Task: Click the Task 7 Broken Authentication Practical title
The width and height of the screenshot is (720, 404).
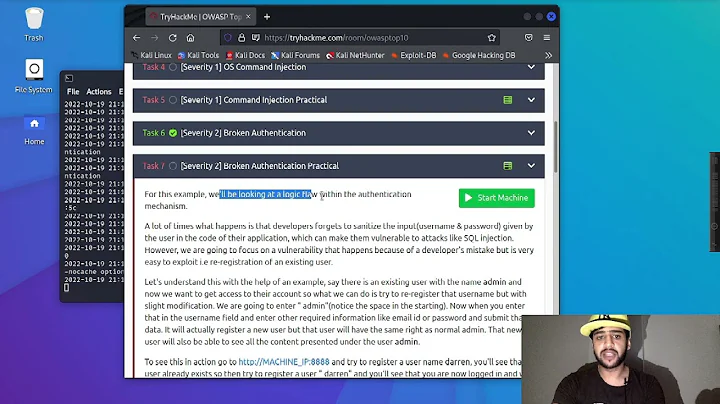Action: [x=259, y=166]
